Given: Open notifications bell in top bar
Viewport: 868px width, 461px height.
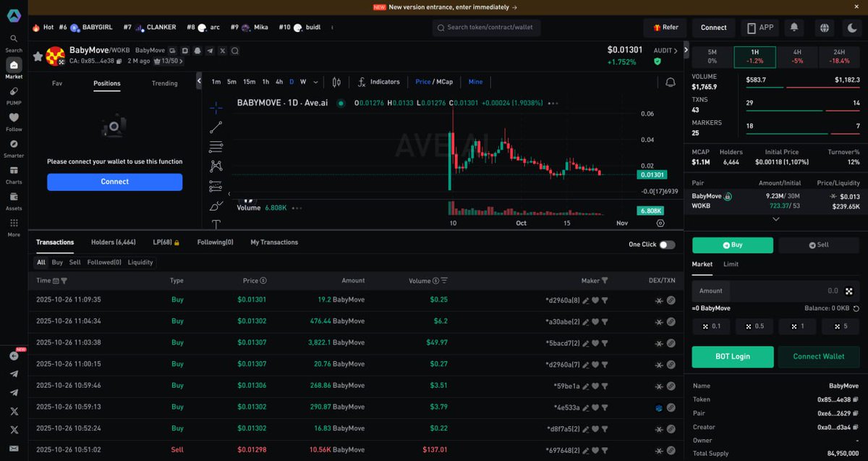Looking at the screenshot, I should point(794,28).
